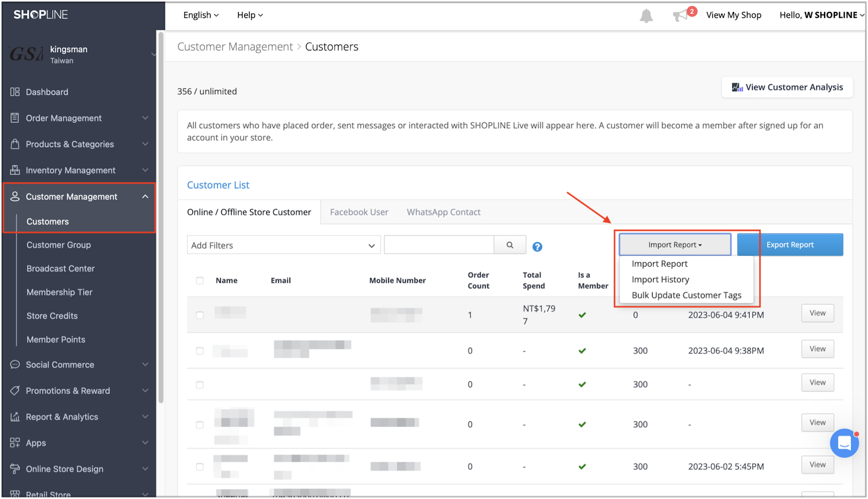Switch to the Facebook User tab
Screen dimensions: 868x499
[x=359, y=212]
